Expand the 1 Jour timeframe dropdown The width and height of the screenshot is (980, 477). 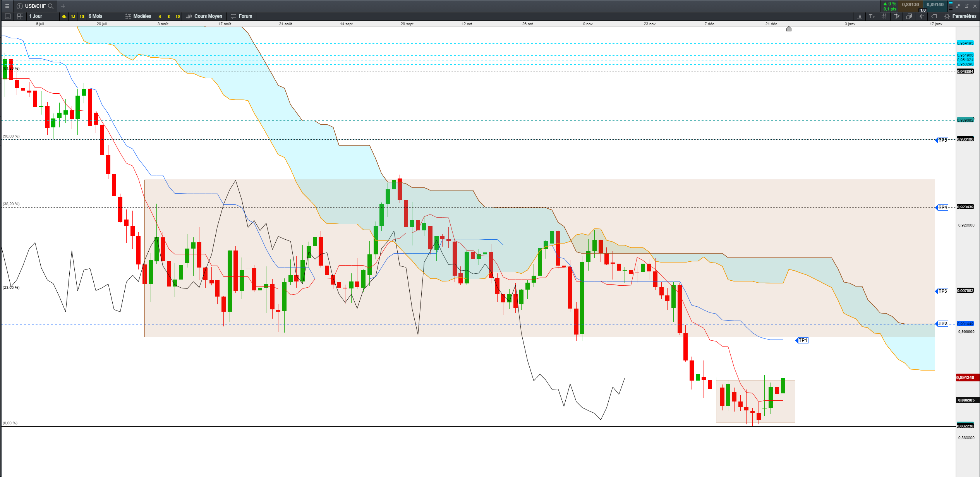coord(36,16)
